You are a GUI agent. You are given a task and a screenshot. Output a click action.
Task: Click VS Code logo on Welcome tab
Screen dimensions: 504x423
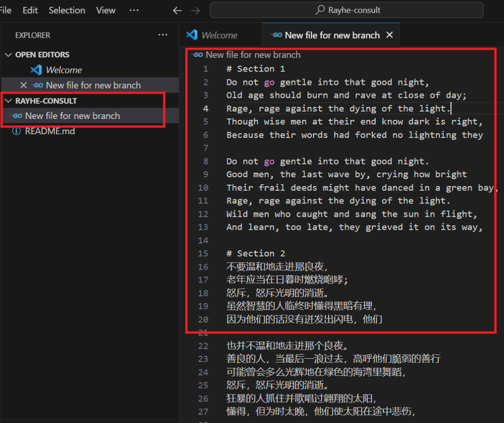(192, 35)
